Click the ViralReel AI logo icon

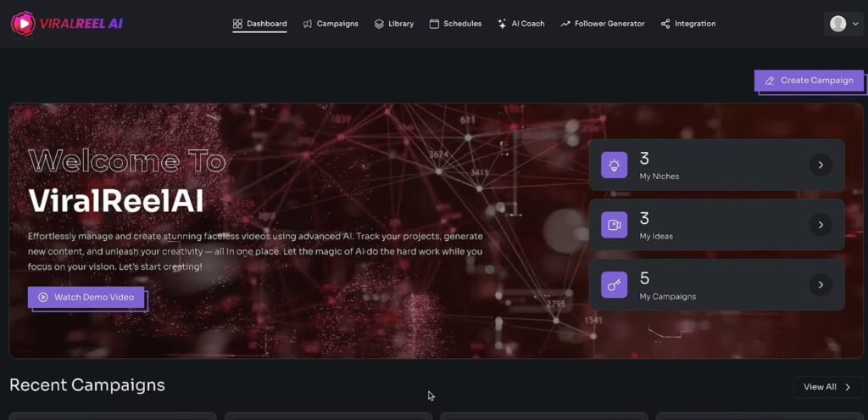(23, 24)
